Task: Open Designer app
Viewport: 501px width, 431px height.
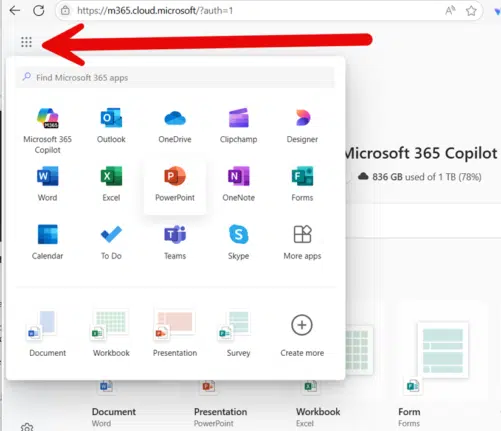Action: (x=302, y=126)
